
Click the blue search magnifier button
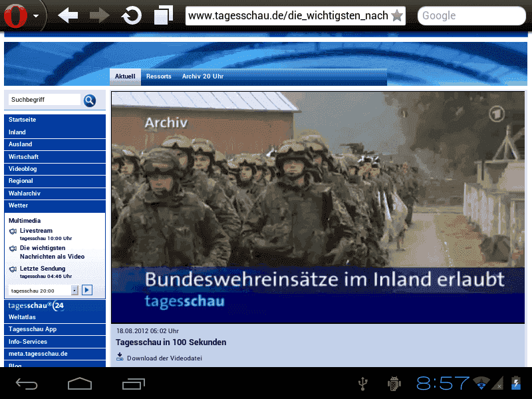[90, 100]
